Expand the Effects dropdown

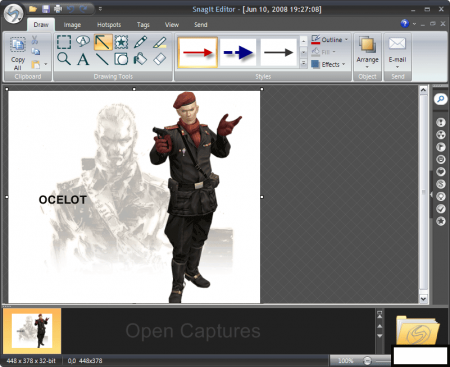[x=328, y=64]
